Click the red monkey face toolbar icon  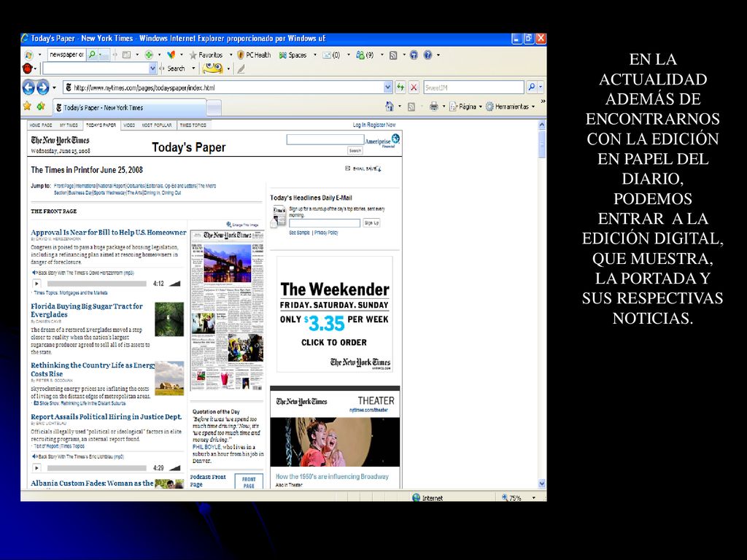click(x=28, y=69)
